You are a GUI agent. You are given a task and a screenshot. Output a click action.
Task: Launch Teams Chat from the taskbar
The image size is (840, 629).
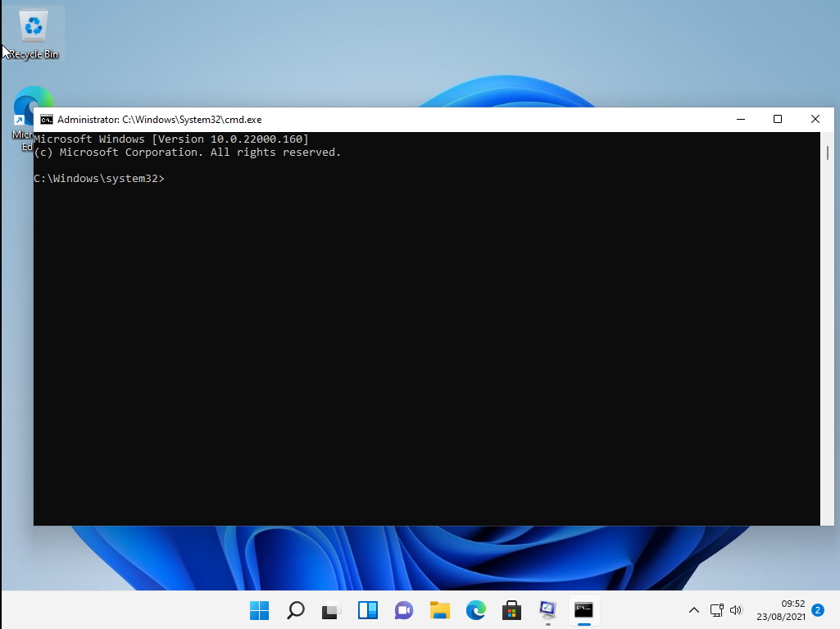(403, 610)
